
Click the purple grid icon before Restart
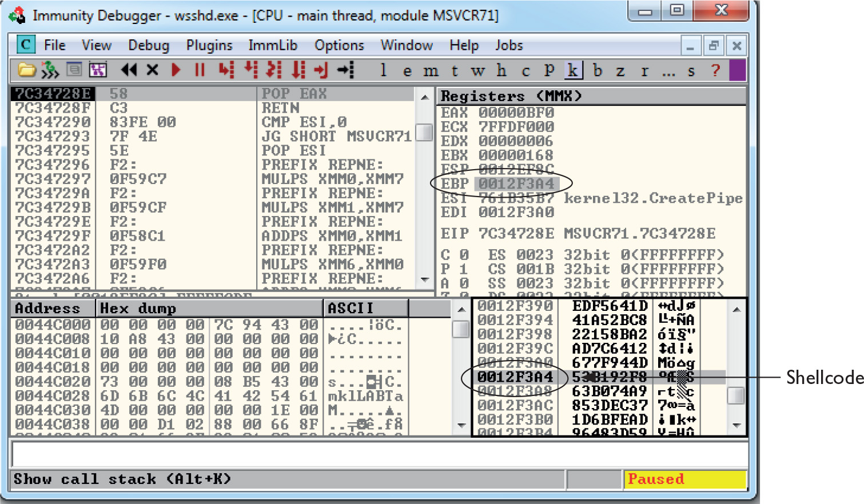[98, 70]
